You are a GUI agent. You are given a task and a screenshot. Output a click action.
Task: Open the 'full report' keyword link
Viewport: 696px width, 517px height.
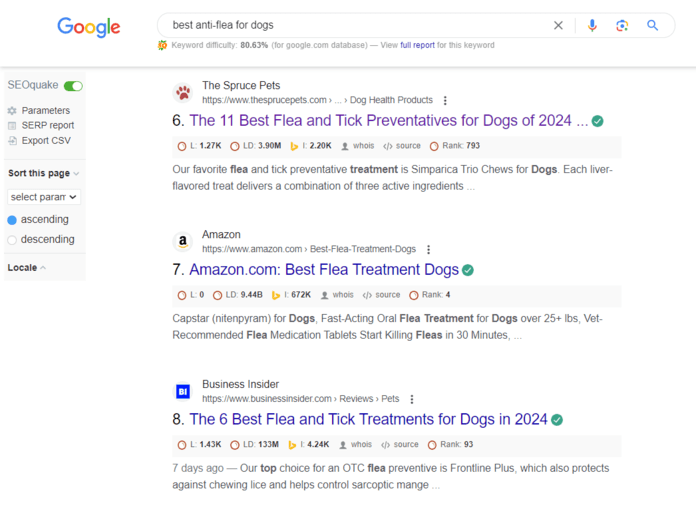coord(417,45)
